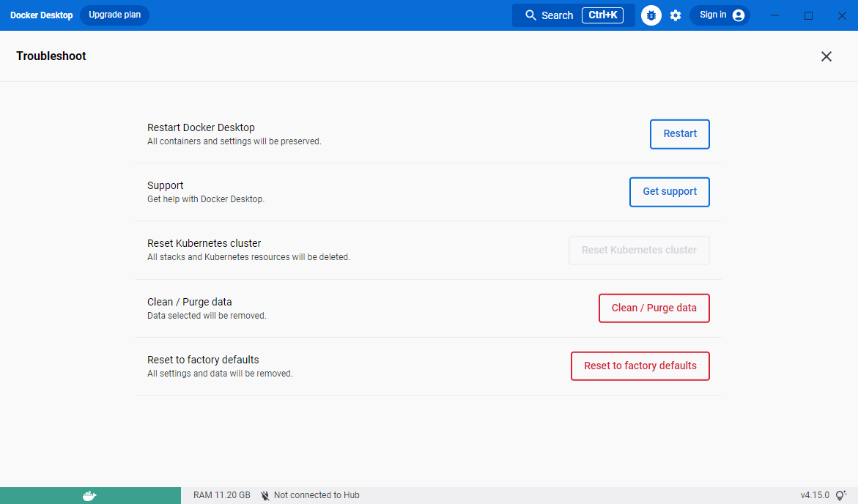Image resolution: width=858 pixels, height=504 pixels.
Task: Click the Reset Kubernetes cluster button
Action: [x=638, y=250]
